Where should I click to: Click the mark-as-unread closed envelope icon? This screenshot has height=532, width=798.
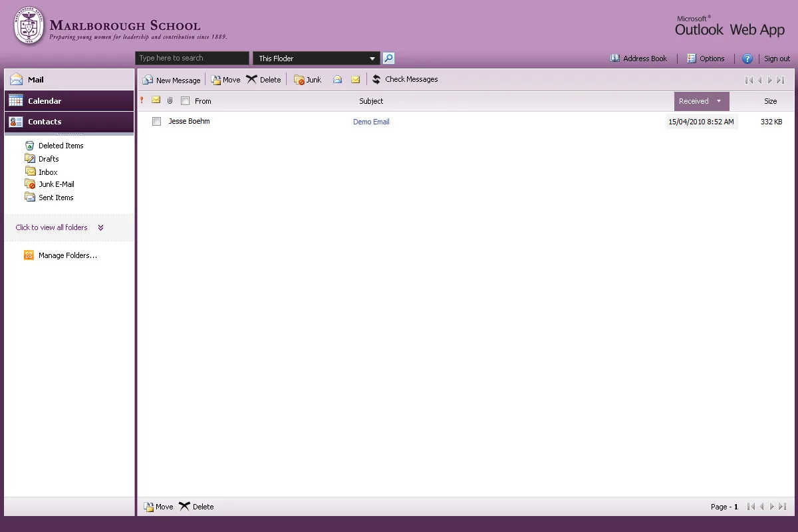coord(356,80)
